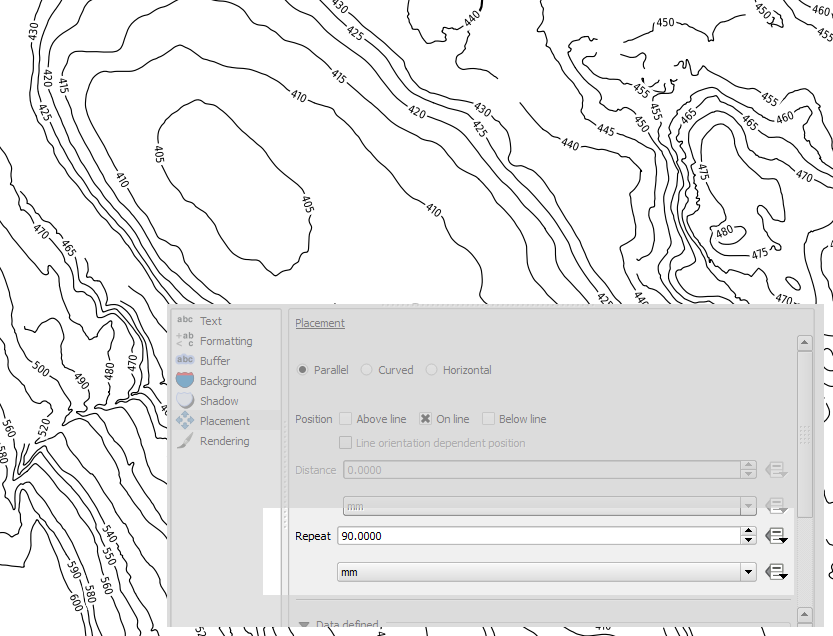Open the Repeat unit mm dropdown

point(547,572)
